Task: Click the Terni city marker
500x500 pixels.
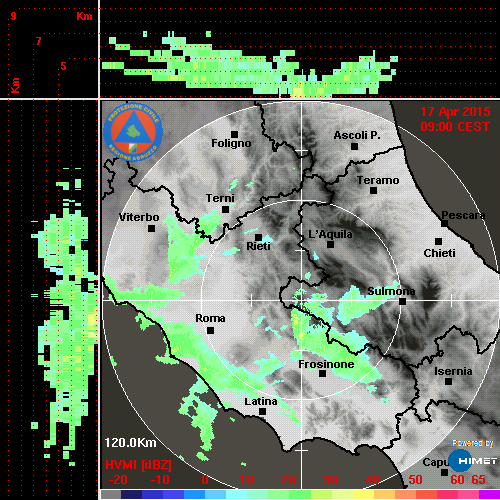Action: tap(225, 210)
